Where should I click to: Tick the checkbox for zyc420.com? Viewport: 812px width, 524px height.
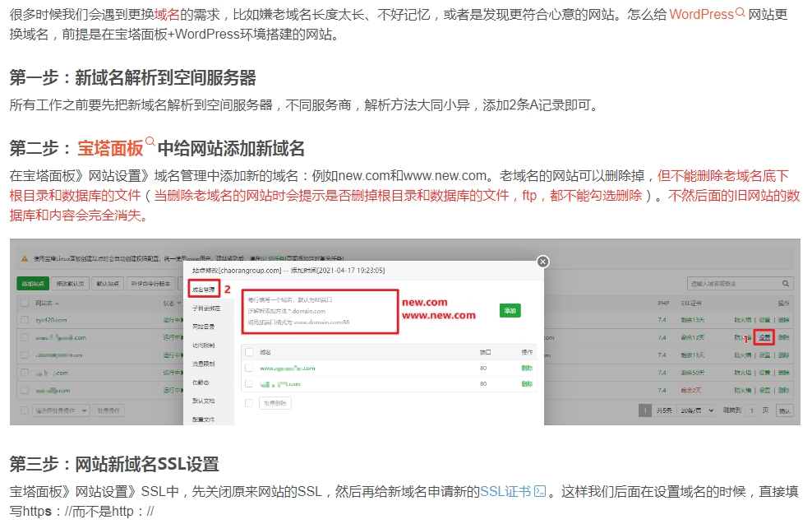click(25, 320)
